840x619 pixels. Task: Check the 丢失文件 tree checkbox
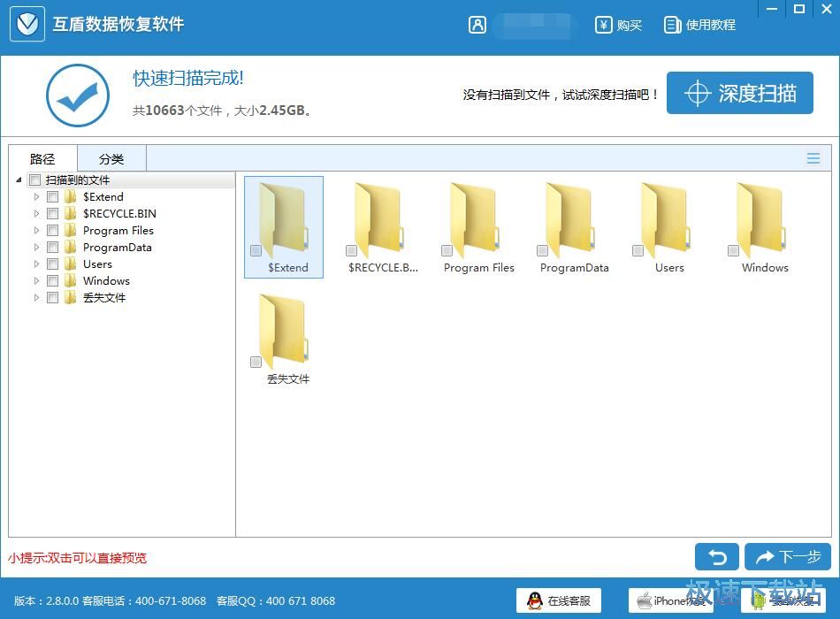click(52, 297)
